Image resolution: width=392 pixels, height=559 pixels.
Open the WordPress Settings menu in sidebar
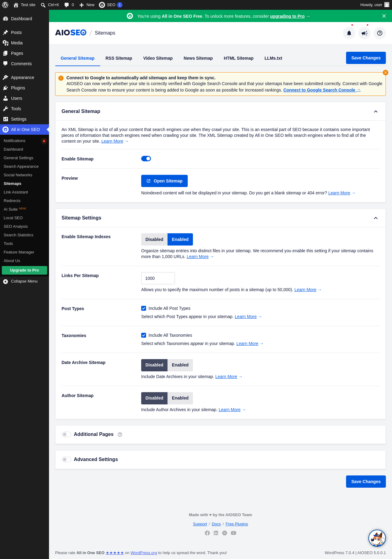tap(24, 119)
